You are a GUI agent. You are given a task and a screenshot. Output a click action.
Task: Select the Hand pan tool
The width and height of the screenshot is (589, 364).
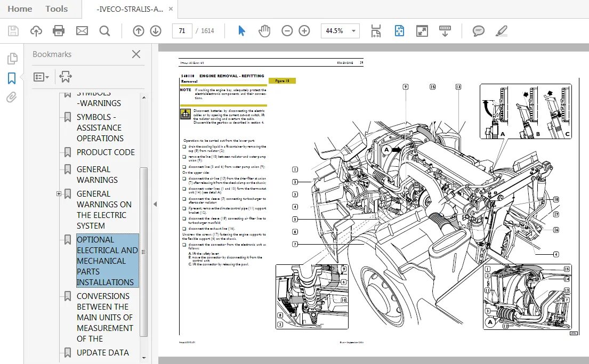tap(264, 31)
